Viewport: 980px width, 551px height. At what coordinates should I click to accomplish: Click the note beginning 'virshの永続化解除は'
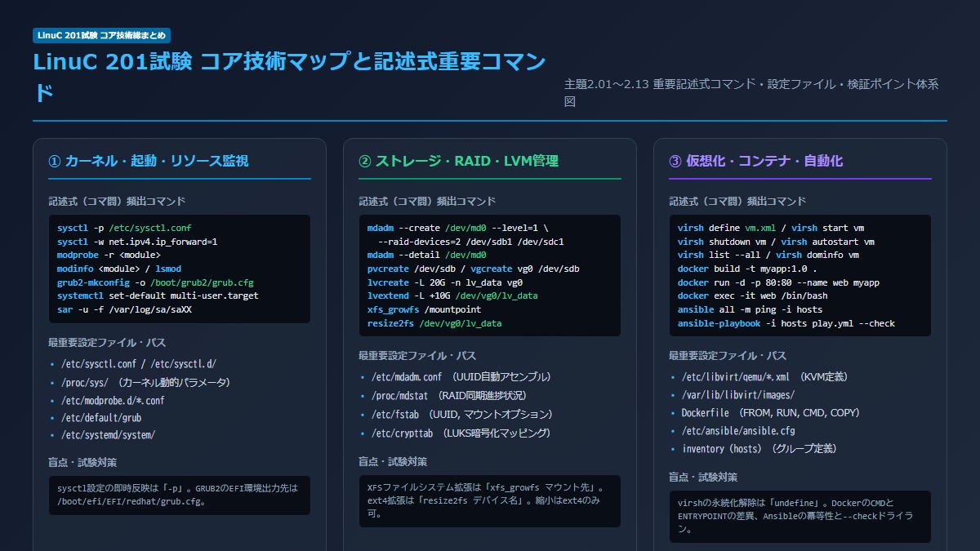pyautogui.click(x=800, y=516)
